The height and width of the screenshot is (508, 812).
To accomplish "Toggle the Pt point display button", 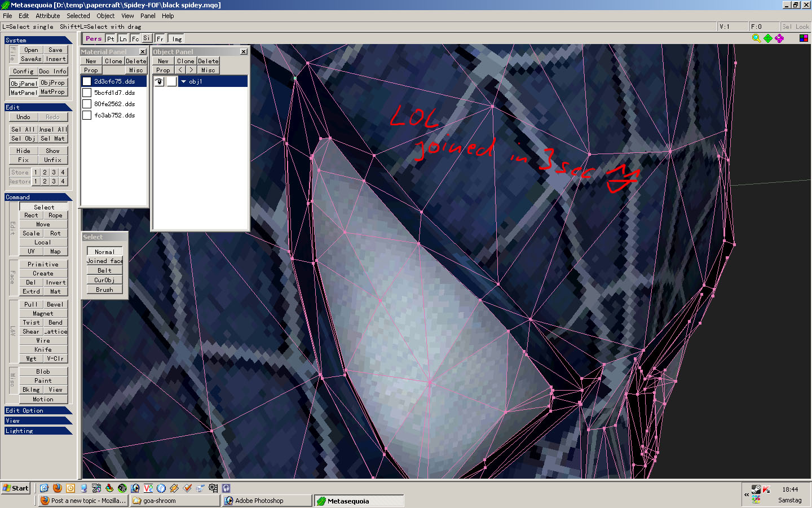I will pos(111,38).
